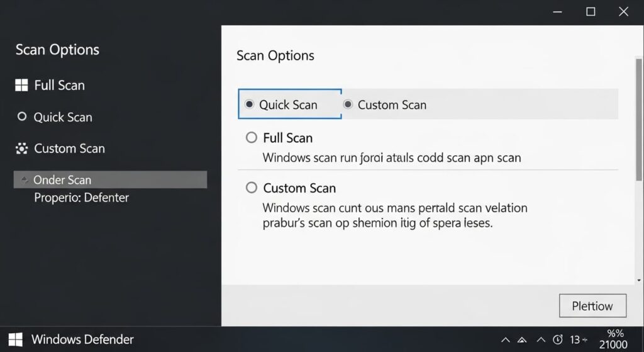The height and width of the screenshot is (352, 644).
Task: Click the scrollbar down arrow
Action: (639, 280)
